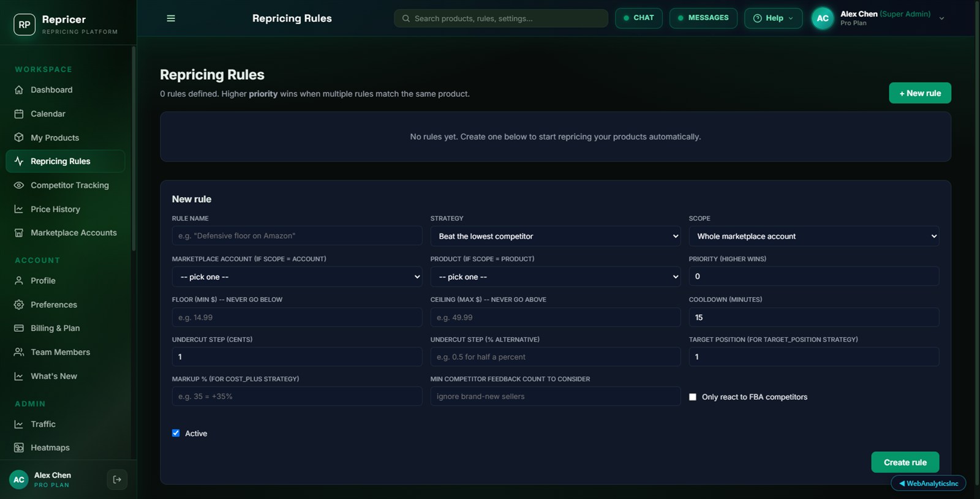This screenshot has height=499, width=980.
Task: Click the My Products box icon
Action: pos(19,138)
